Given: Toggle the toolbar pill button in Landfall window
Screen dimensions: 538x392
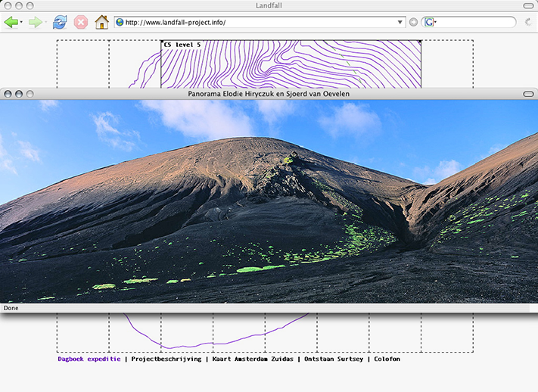Looking at the screenshot, I should point(527,6).
